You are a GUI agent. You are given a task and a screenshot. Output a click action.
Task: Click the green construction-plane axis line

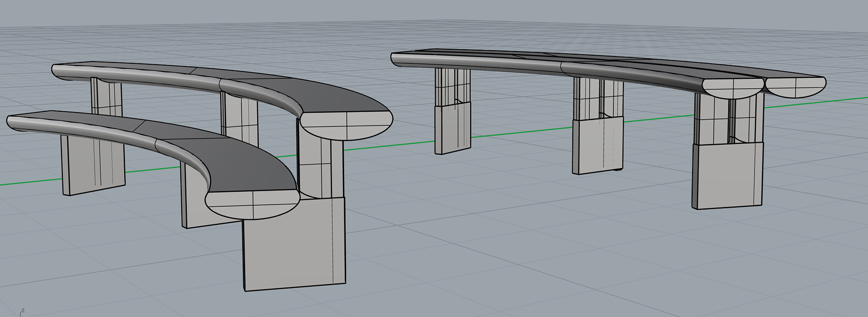click(x=389, y=146)
